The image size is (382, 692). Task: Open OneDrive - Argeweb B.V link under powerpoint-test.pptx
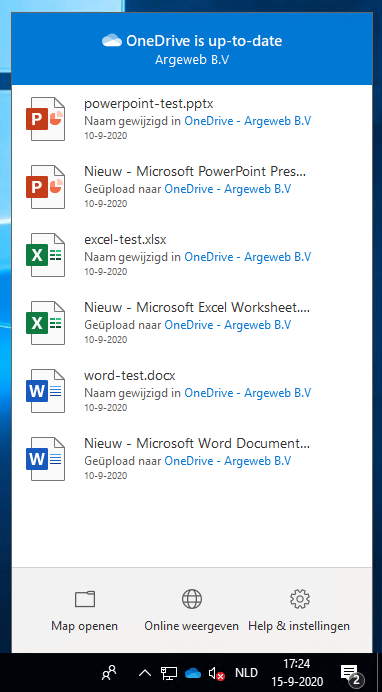tap(248, 121)
